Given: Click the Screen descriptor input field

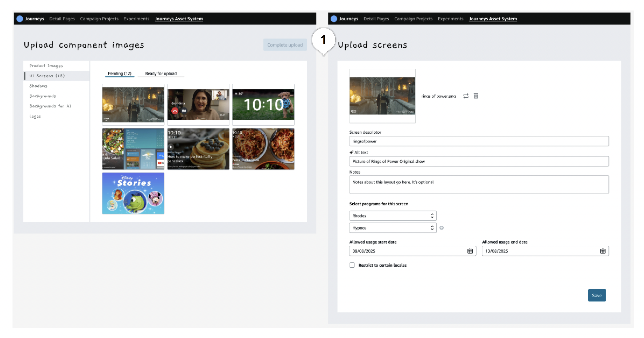Looking at the screenshot, I should pos(479,141).
